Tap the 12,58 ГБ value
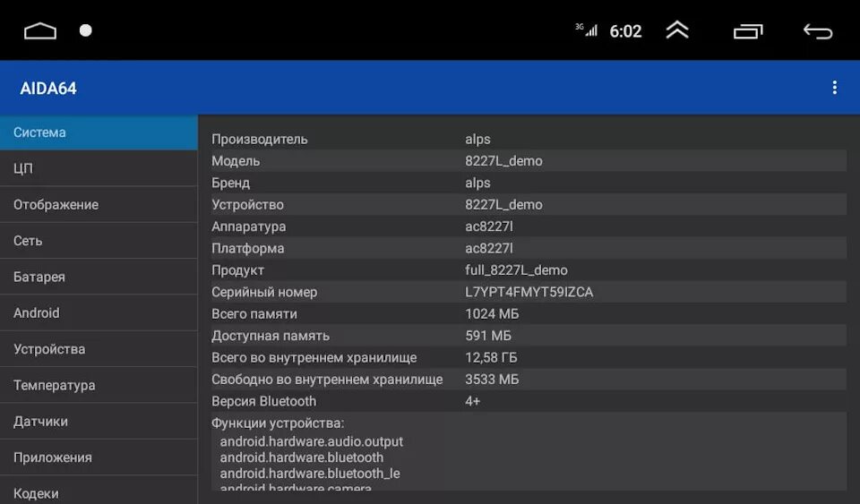The width and height of the screenshot is (860, 504). pos(491,358)
